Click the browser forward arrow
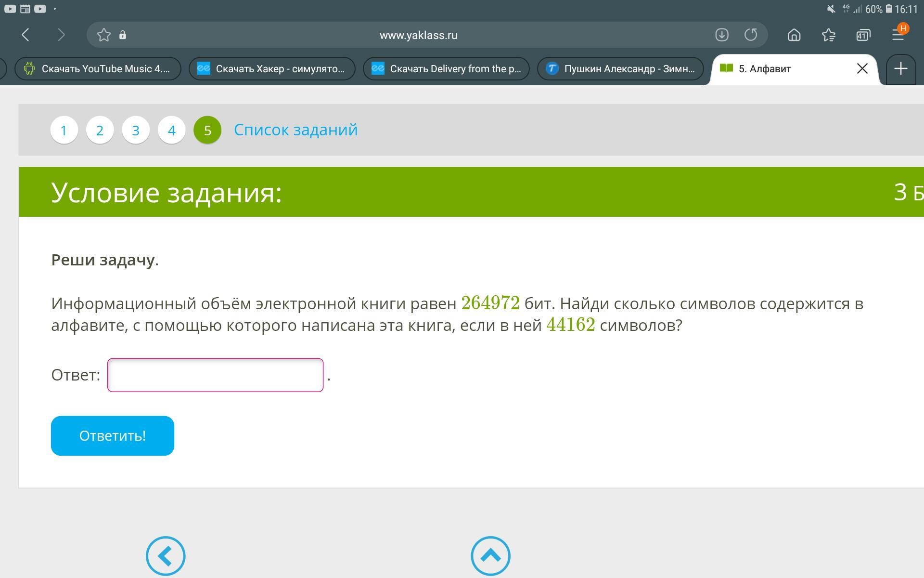924x578 pixels. [x=61, y=35]
